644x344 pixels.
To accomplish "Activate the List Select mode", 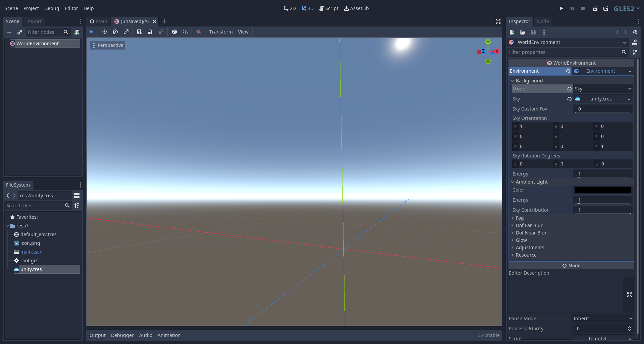I will [140, 32].
